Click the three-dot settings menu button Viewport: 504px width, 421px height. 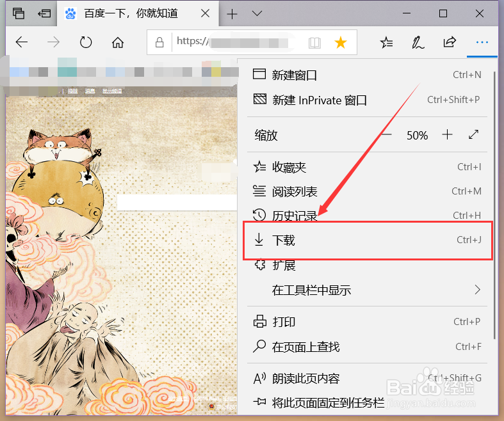pyautogui.click(x=482, y=42)
